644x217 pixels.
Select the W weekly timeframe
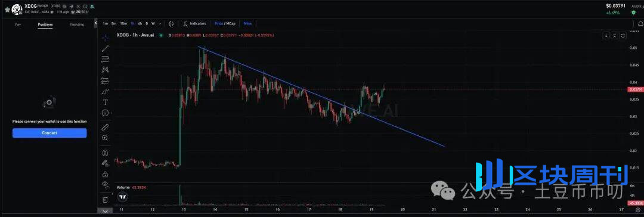point(153,23)
